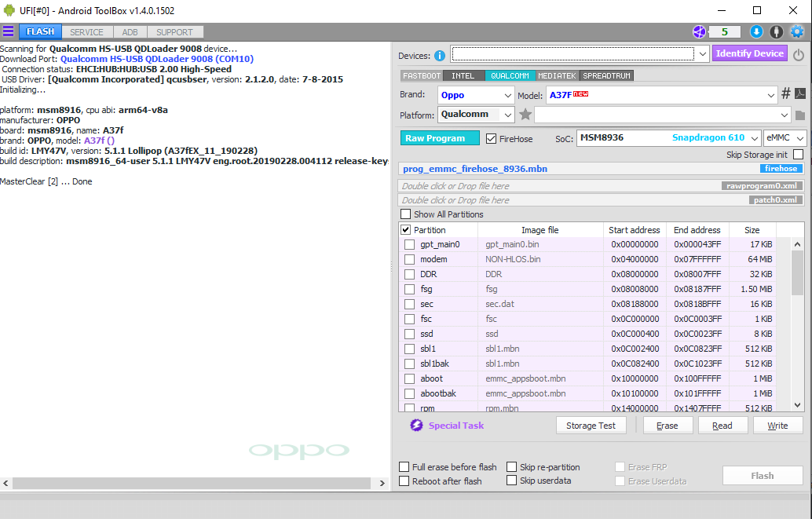Screen dimensions: 812x519
Task: Enable Skip re-partition checkbox
Action: (512, 466)
